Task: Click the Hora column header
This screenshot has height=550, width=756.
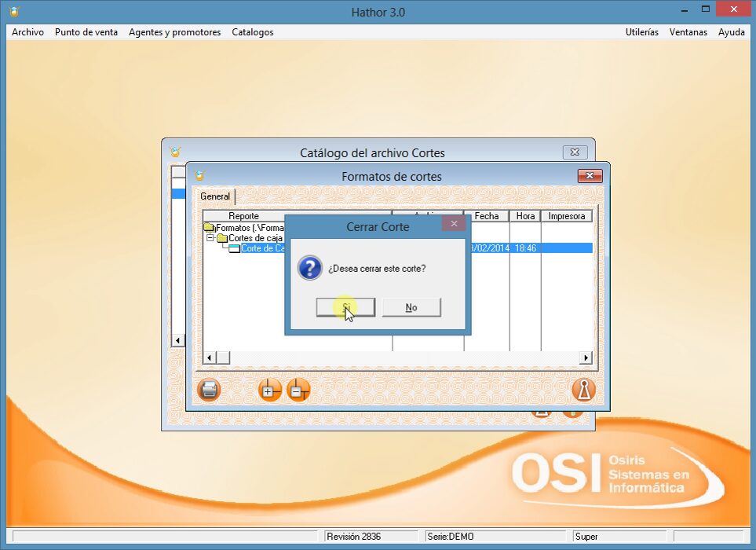Action: pyautogui.click(x=525, y=216)
